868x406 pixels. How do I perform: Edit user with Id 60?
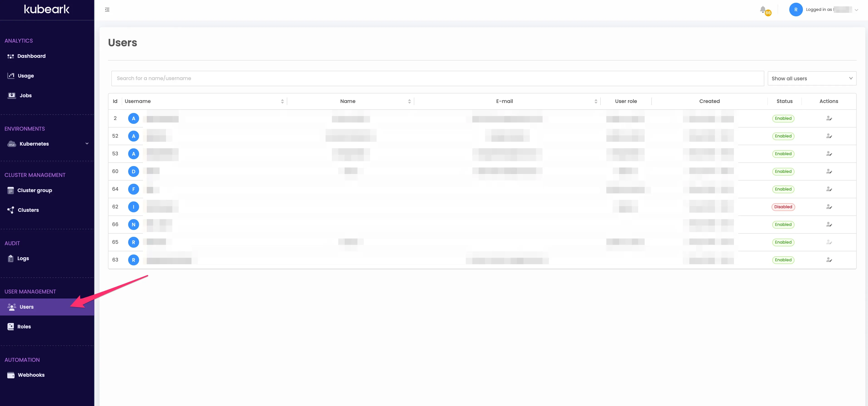[829, 171]
